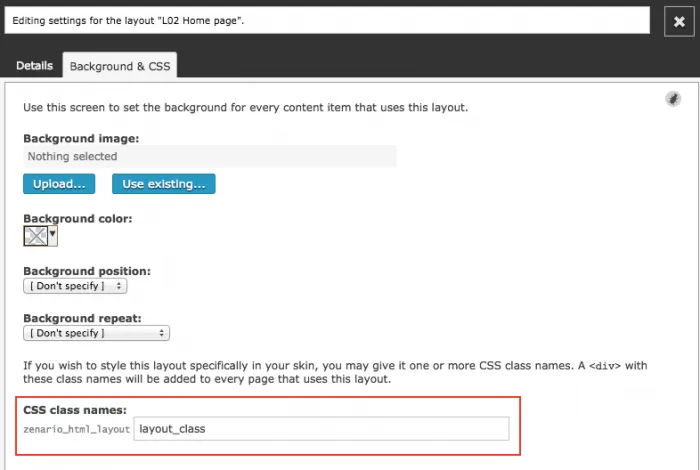Click the pin icon in the panel corner
Viewport: 700px width, 470px height.
click(x=673, y=99)
